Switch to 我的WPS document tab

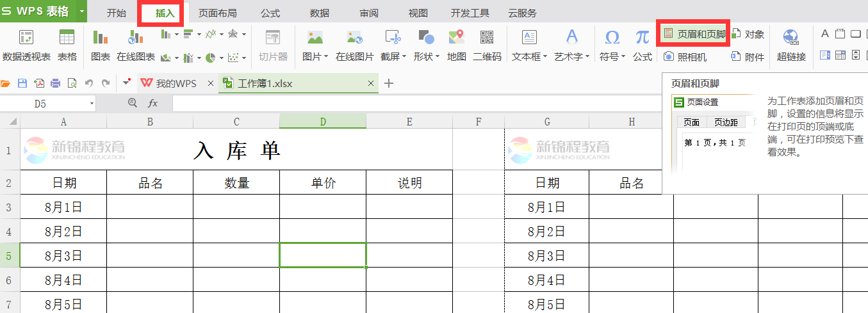[169, 83]
